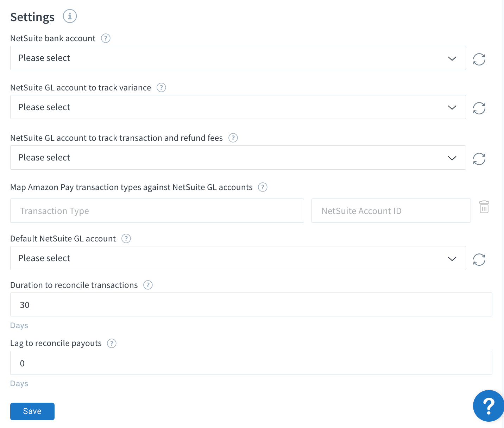Click the info icon next to Settings

(x=70, y=16)
